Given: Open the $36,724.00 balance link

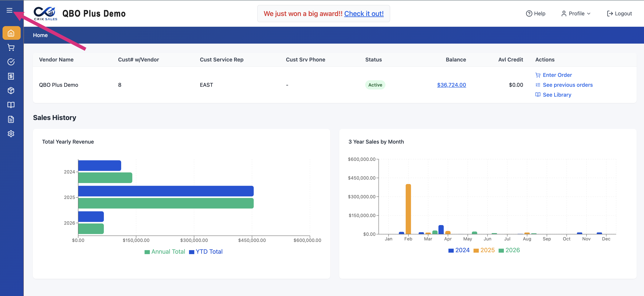Looking at the screenshot, I should coord(451,85).
